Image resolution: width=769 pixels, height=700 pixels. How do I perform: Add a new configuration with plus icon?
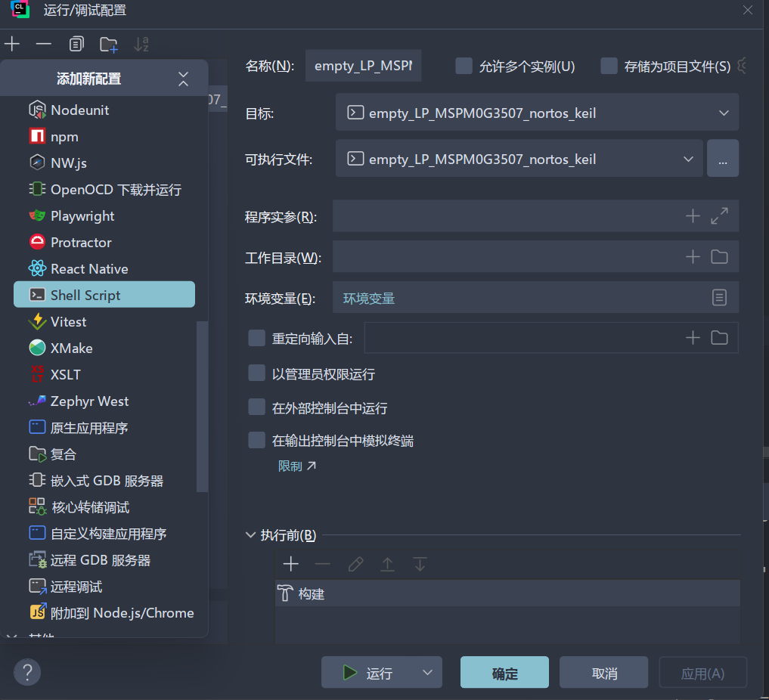point(12,44)
